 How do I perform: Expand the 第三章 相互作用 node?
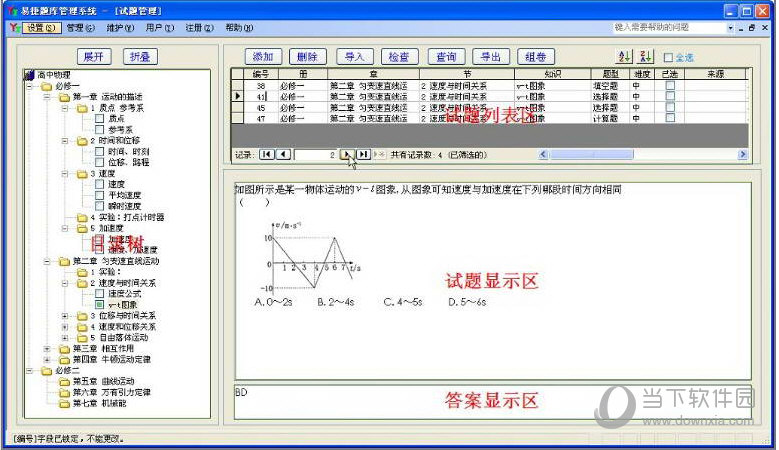[x=47, y=349]
